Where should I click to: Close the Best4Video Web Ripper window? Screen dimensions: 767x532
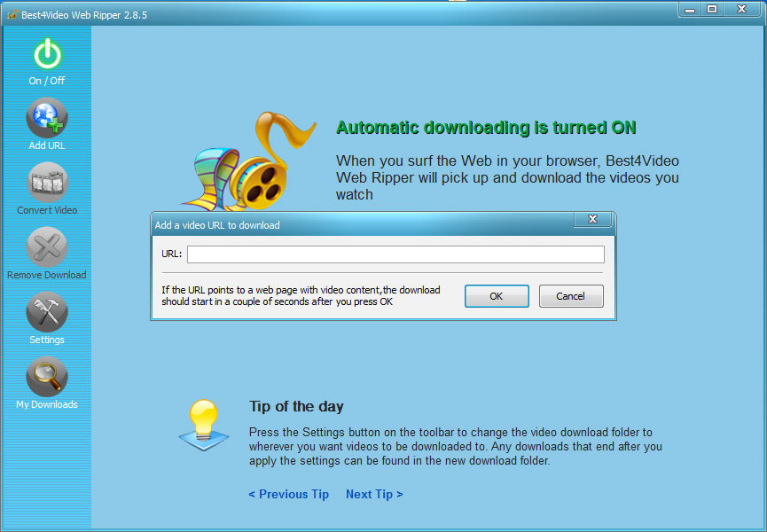(x=742, y=9)
